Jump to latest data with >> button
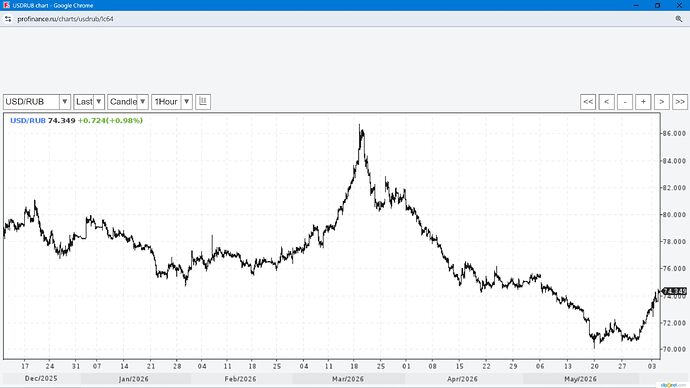The height and width of the screenshot is (388, 690). (x=680, y=102)
